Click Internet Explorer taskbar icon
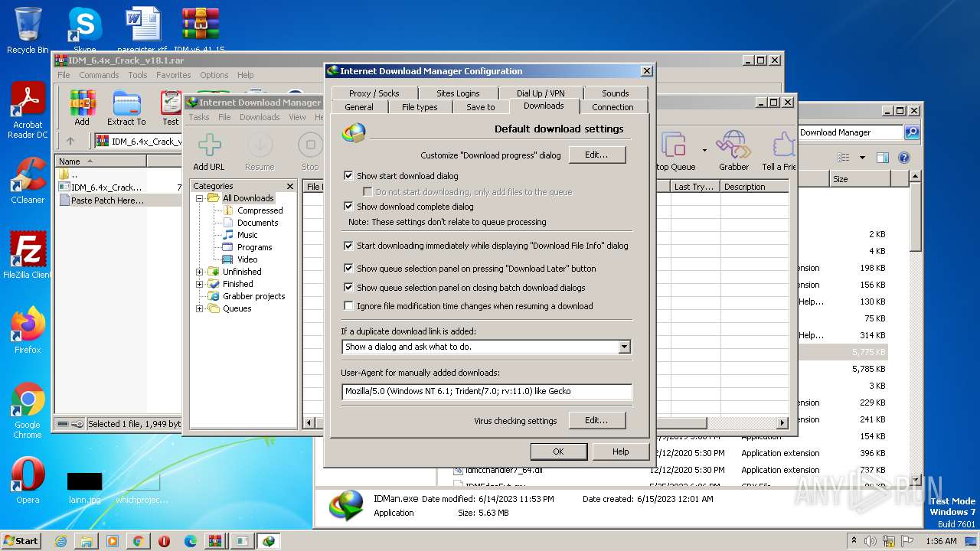 (60, 541)
